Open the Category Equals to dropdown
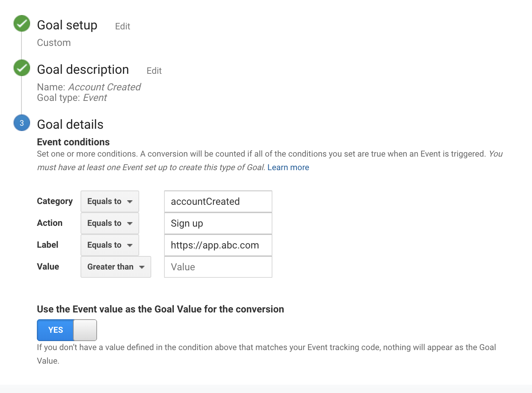 (x=110, y=201)
